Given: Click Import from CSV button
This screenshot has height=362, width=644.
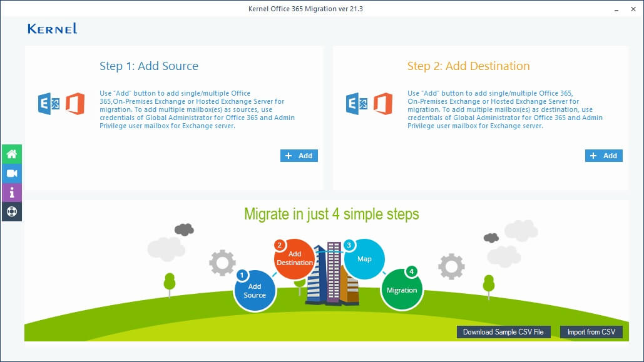Looking at the screenshot, I should point(591,331).
